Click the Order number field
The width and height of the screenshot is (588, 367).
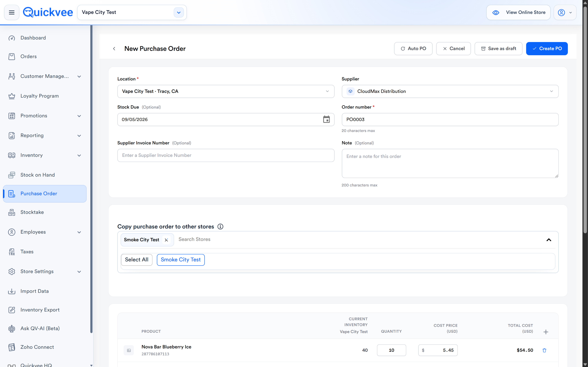[450, 119]
